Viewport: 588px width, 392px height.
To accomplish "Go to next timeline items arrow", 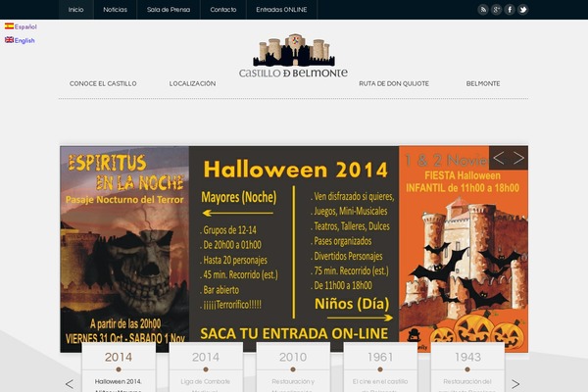I will pyautogui.click(x=515, y=384).
